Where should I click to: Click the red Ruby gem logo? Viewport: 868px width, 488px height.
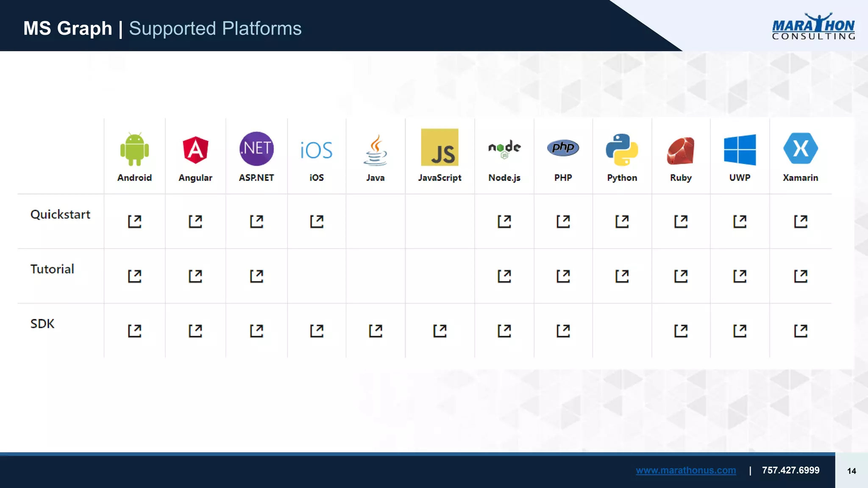(681, 151)
